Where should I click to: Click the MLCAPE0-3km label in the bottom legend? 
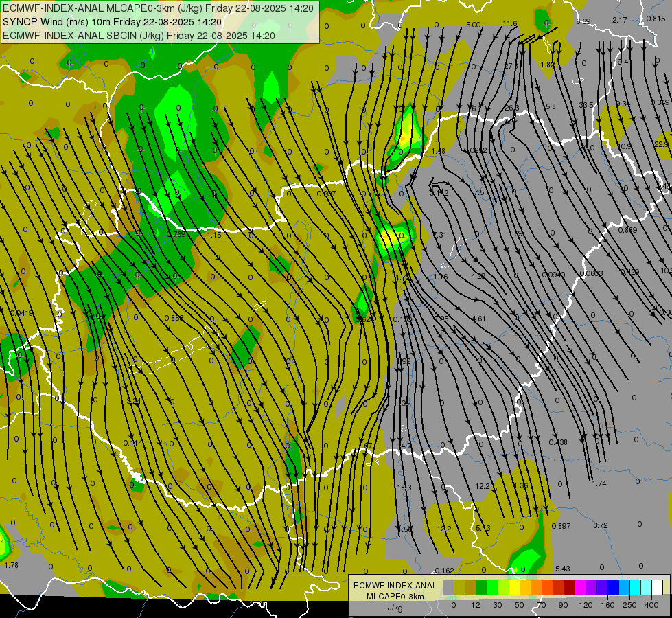395,597
